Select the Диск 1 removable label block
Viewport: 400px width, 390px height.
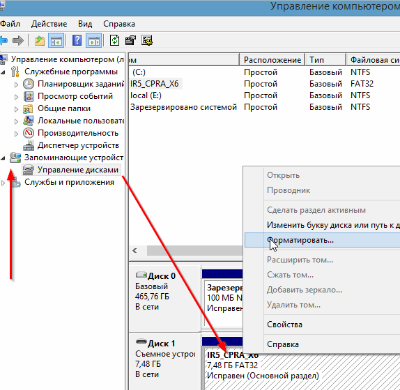165,362
